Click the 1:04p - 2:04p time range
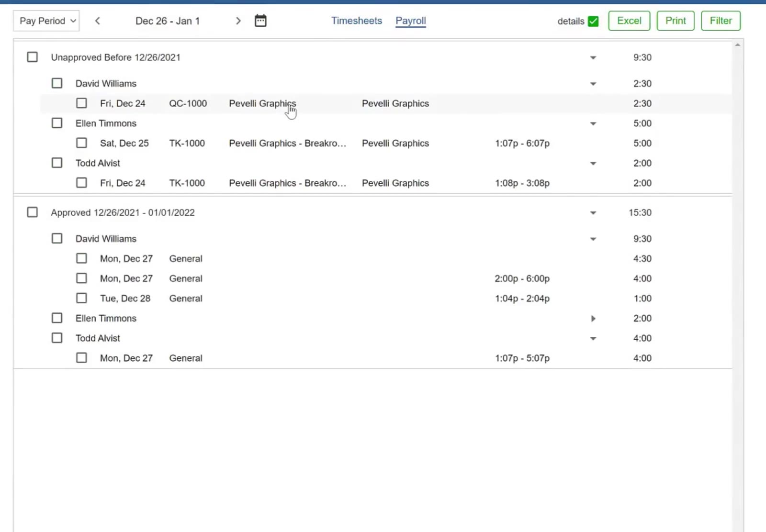This screenshot has height=532, width=766. pyautogui.click(x=522, y=299)
